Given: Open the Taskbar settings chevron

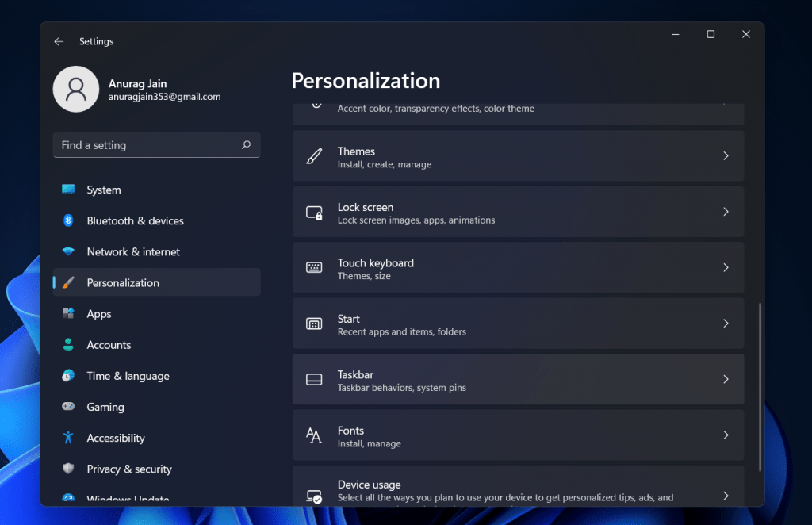Looking at the screenshot, I should point(726,380).
